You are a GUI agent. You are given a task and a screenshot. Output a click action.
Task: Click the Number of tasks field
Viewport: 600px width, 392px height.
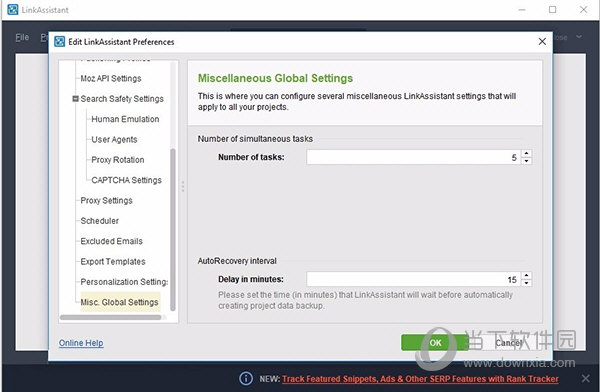(414, 157)
